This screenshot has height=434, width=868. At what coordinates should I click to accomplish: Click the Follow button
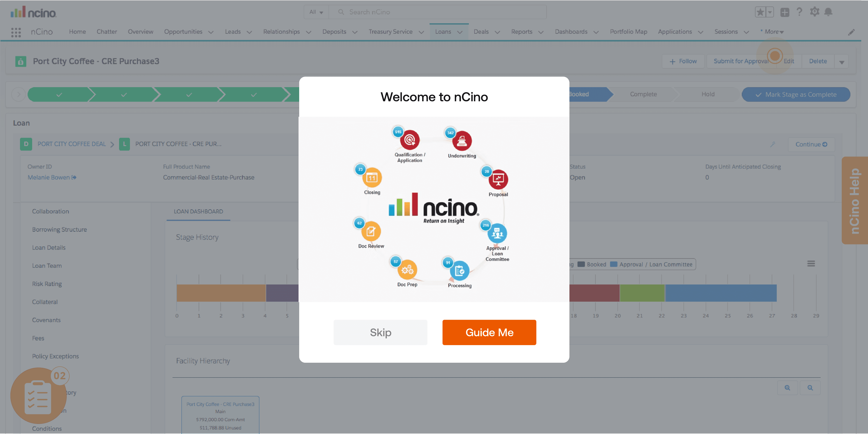[683, 61]
